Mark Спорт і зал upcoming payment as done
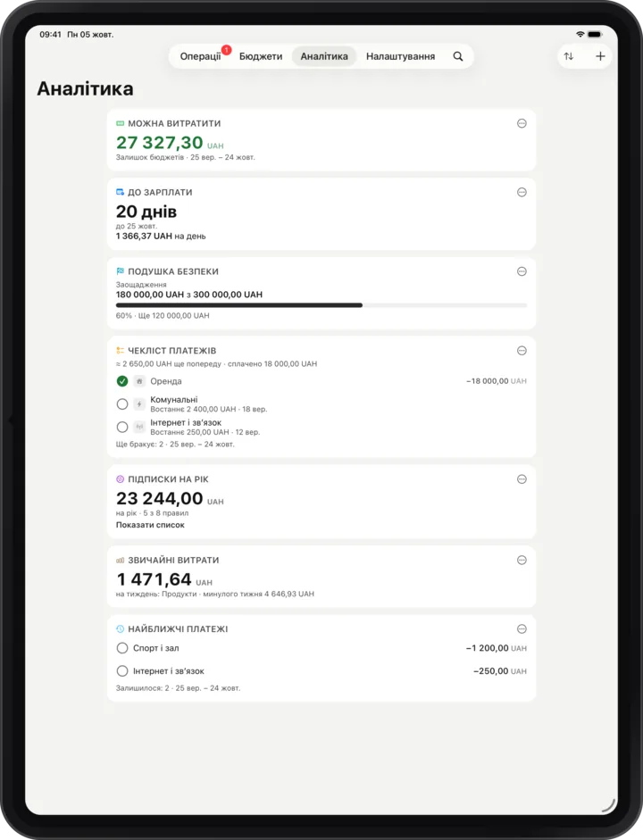The height and width of the screenshot is (840, 643). (x=122, y=648)
